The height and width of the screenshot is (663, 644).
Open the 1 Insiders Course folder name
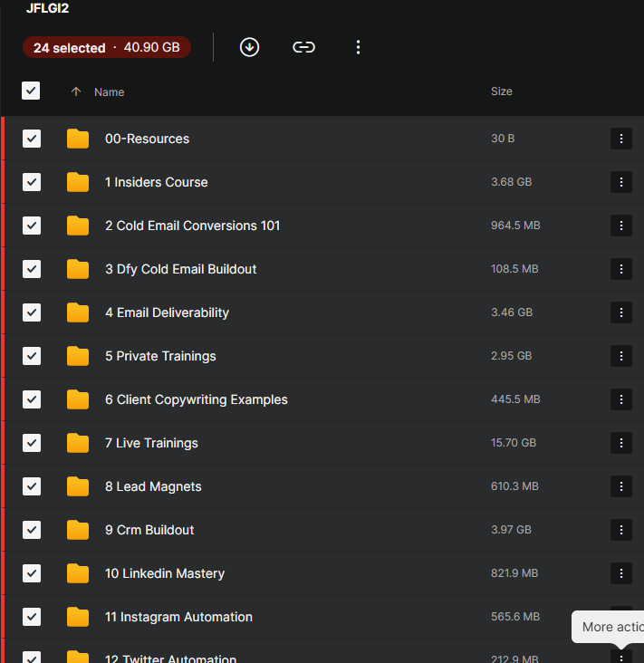pyautogui.click(x=157, y=182)
